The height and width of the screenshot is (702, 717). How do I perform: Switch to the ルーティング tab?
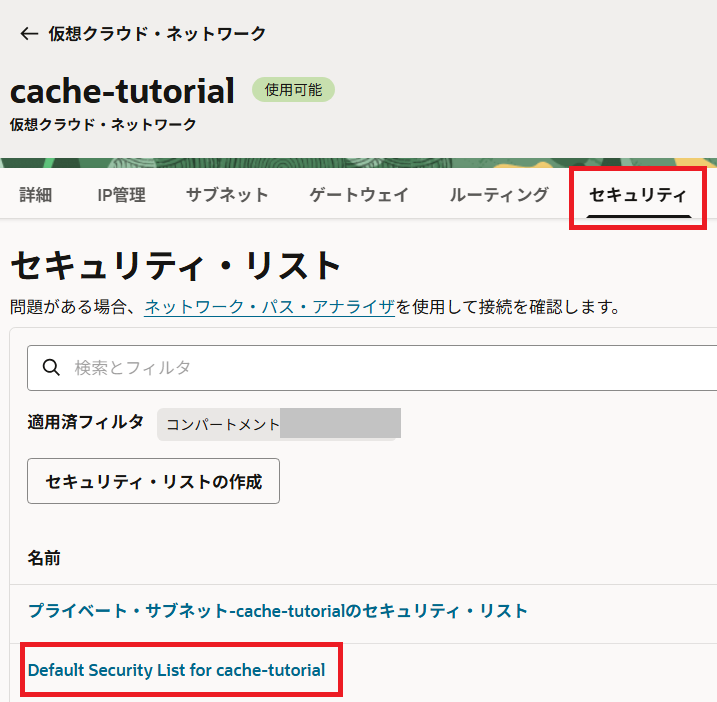point(499,195)
